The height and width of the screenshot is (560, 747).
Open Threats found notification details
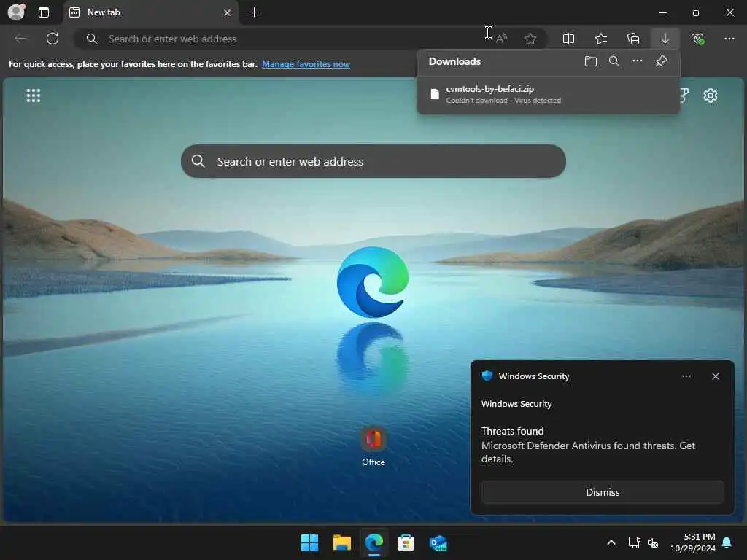tap(588, 445)
